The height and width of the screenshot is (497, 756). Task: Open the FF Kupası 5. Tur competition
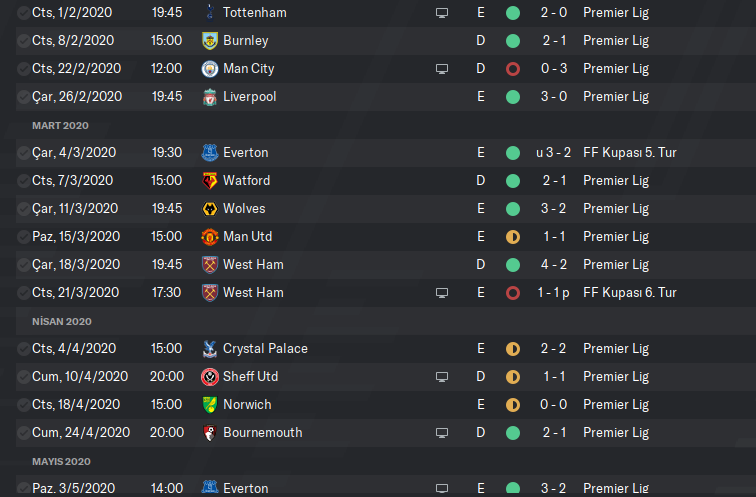[x=630, y=153]
